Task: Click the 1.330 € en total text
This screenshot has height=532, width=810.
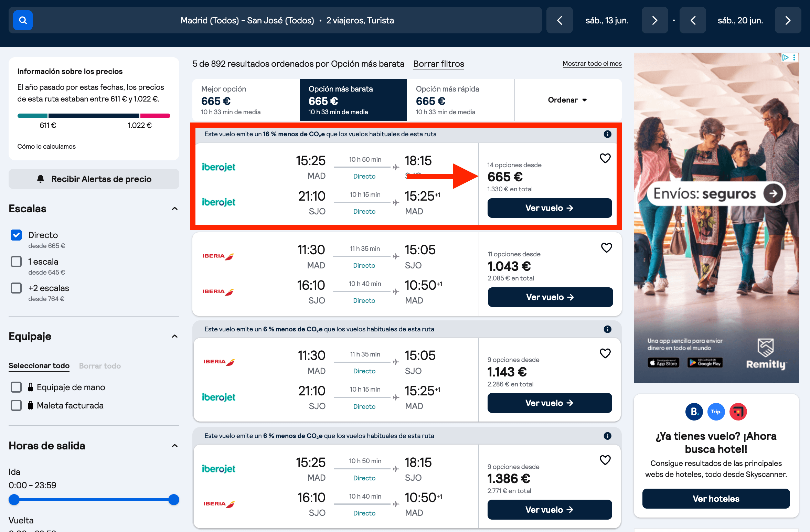Action: pos(510,189)
